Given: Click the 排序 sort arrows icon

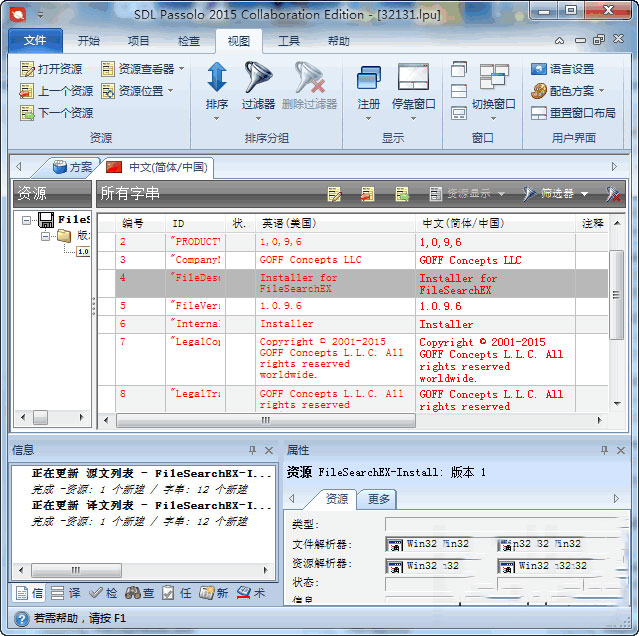Looking at the screenshot, I should (x=217, y=77).
